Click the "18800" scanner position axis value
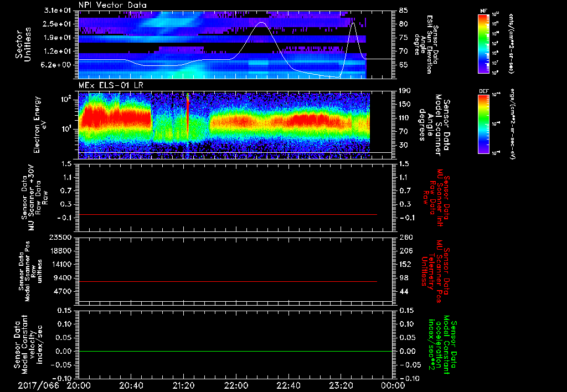The image size is (567, 392). (x=61, y=251)
